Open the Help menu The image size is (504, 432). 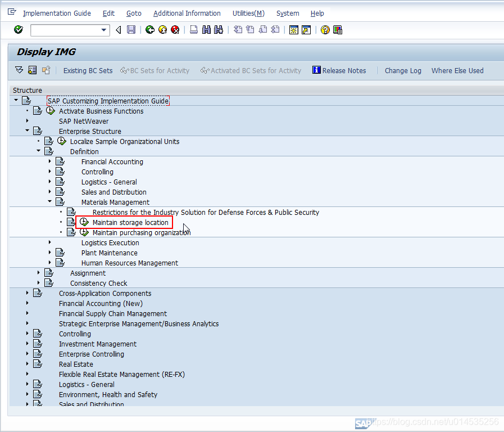(x=317, y=13)
